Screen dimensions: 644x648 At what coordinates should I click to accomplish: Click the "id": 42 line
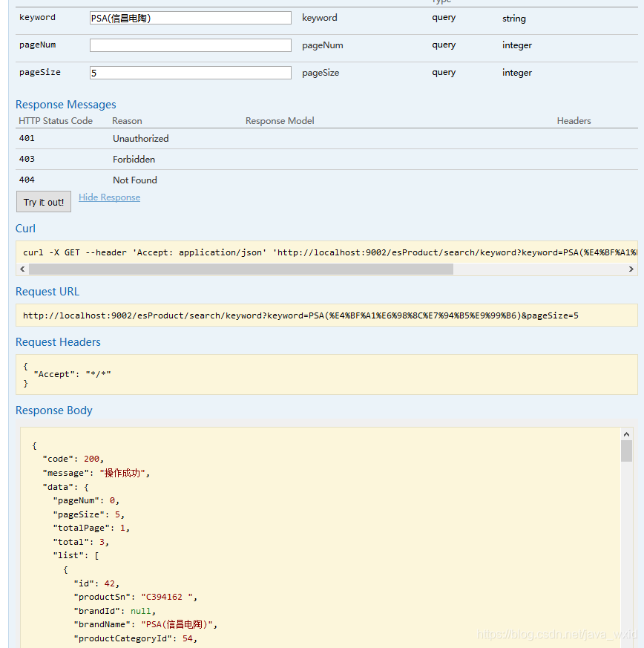(96, 583)
